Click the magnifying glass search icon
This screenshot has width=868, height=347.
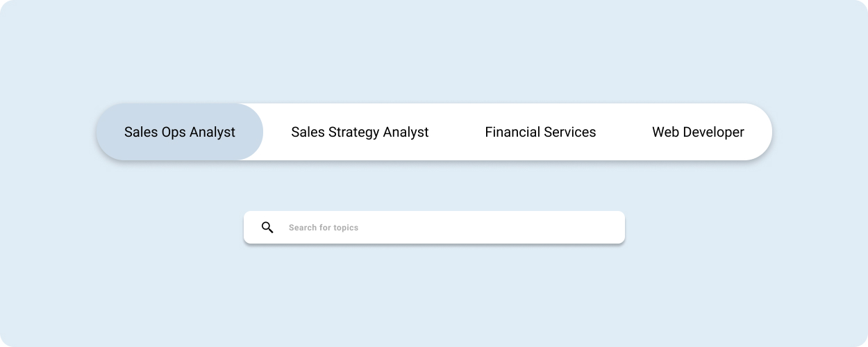[267, 227]
